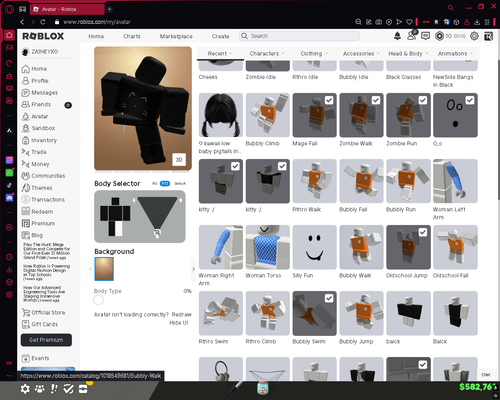
Task: Go to Home in top navigation
Action: pos(96,36)
